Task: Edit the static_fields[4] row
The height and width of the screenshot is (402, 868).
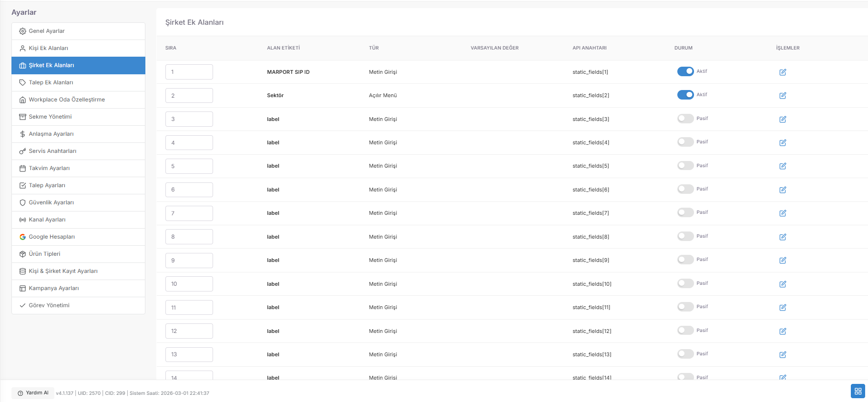Action: pyautogui.click(x=783, y=142)
